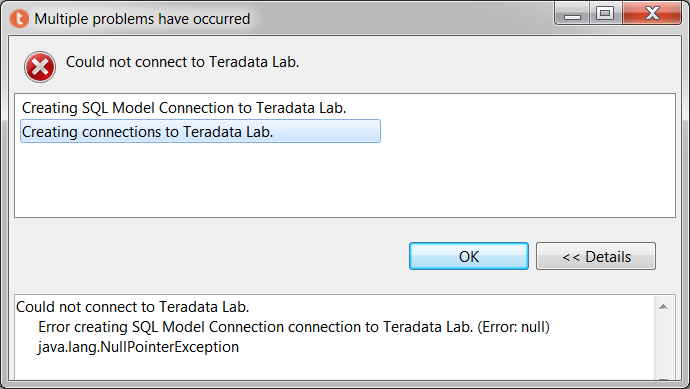Close the dialog with the X button
The image size is (690, 389).
[652, 14]
